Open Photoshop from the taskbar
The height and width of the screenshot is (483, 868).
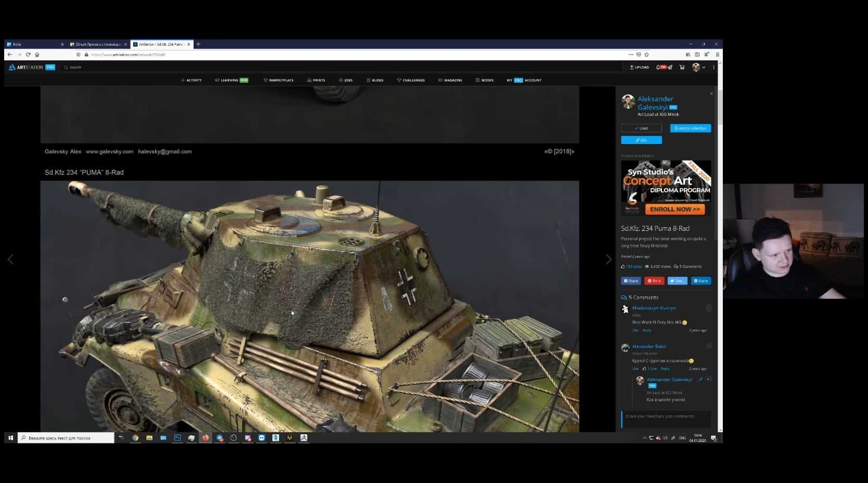click(x=177, y=438)
